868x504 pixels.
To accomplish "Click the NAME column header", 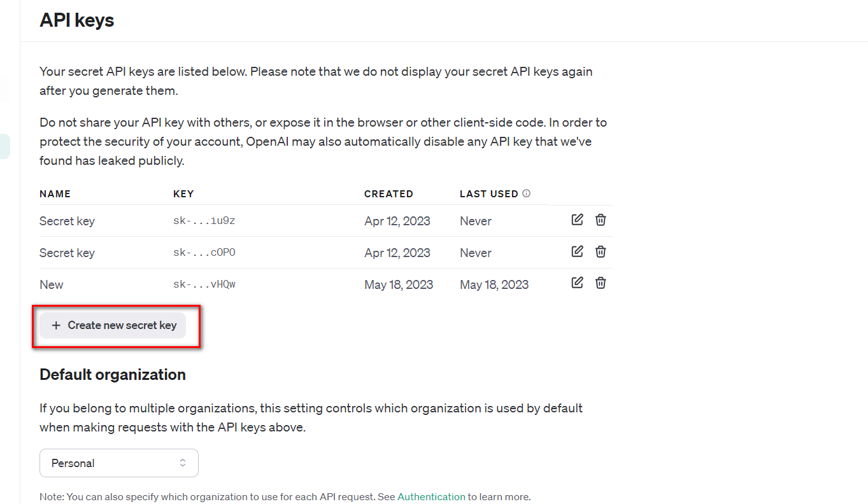I will click(55, 194).
